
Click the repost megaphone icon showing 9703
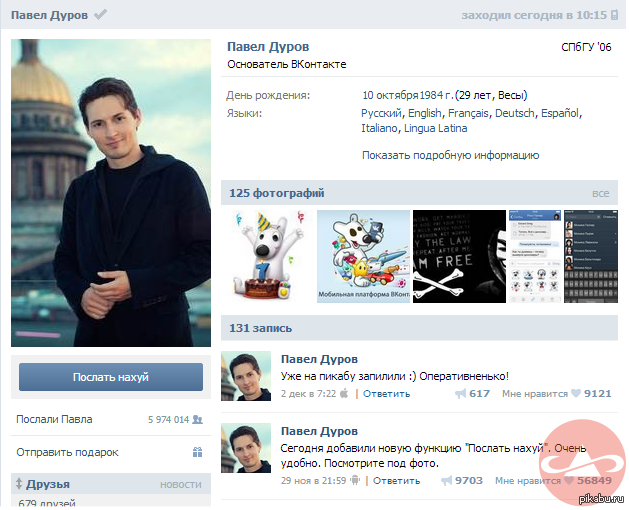(x=446, y=481)
